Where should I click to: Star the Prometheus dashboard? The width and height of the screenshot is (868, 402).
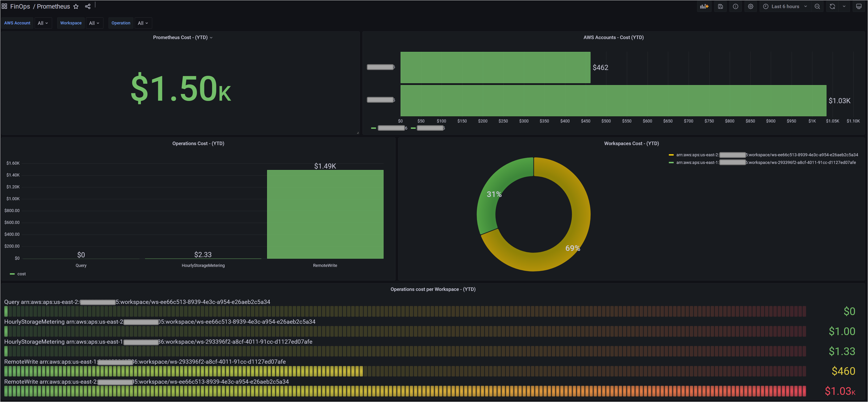coord(76,6)
